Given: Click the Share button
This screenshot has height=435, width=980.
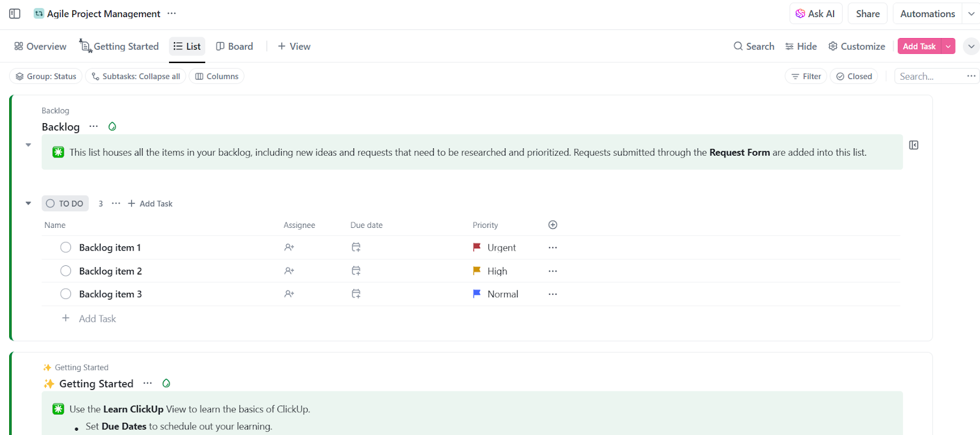Looking at the screenshot, I should click(x=868, y=13).
